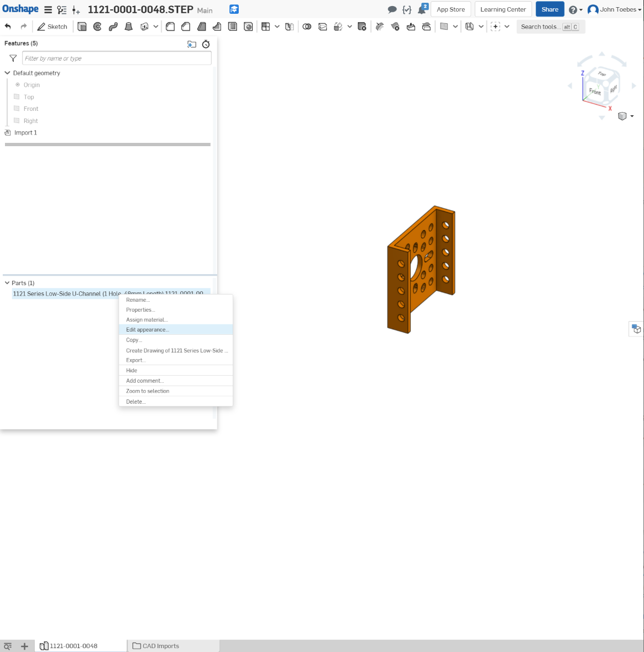Select the Loft tool
Viewport: 644px width, 652px height.
pyautogui.click(x=129, y=26)
